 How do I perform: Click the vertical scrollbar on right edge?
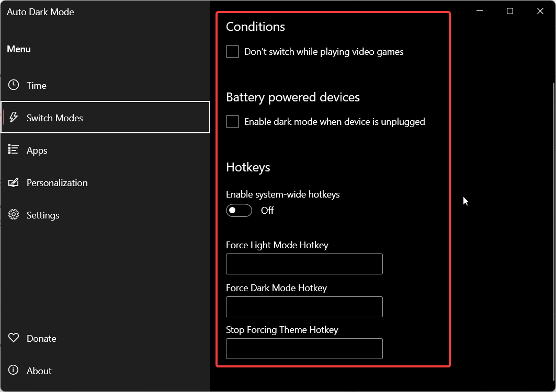point(553,230)
